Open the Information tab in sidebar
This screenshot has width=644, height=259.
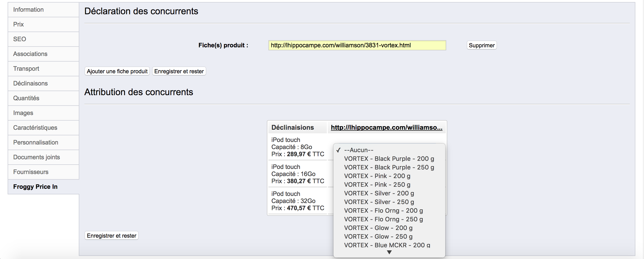point(43,10)
